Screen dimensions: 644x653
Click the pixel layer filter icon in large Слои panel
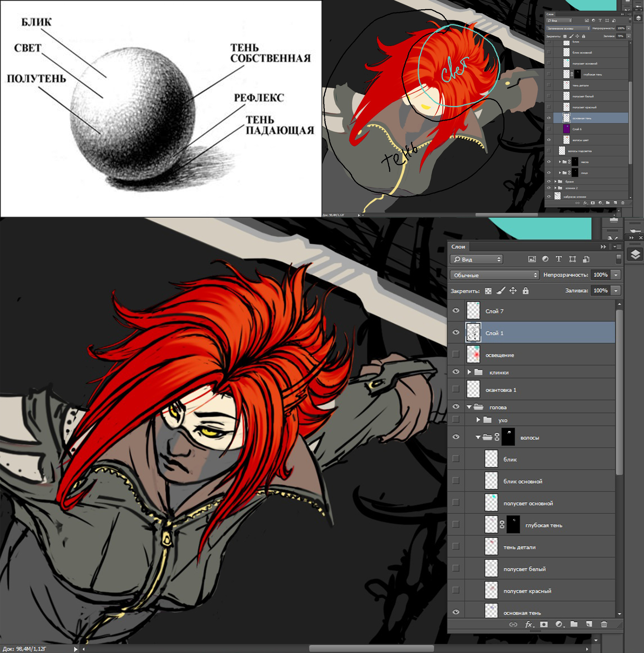click(532, 259)
